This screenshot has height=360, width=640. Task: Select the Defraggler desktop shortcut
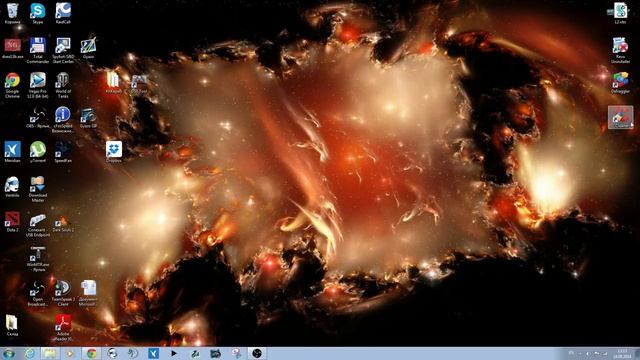620,83
